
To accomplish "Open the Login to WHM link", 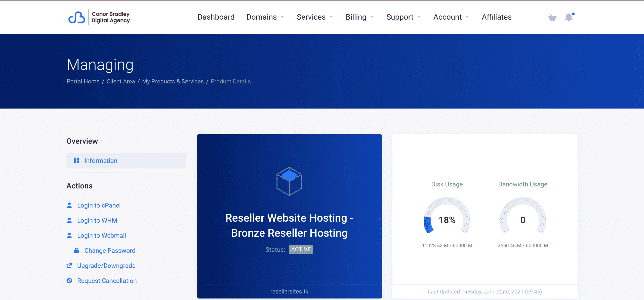I will [x=97, y=220].
